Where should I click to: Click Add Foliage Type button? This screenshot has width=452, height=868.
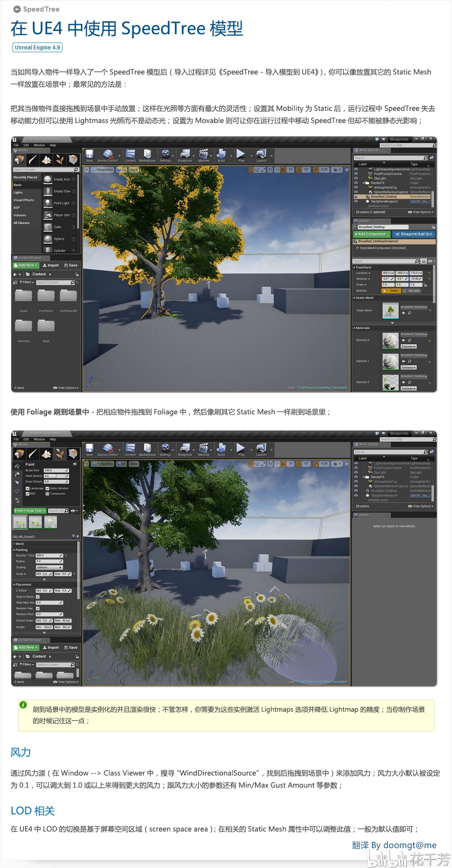pos(30,511)
